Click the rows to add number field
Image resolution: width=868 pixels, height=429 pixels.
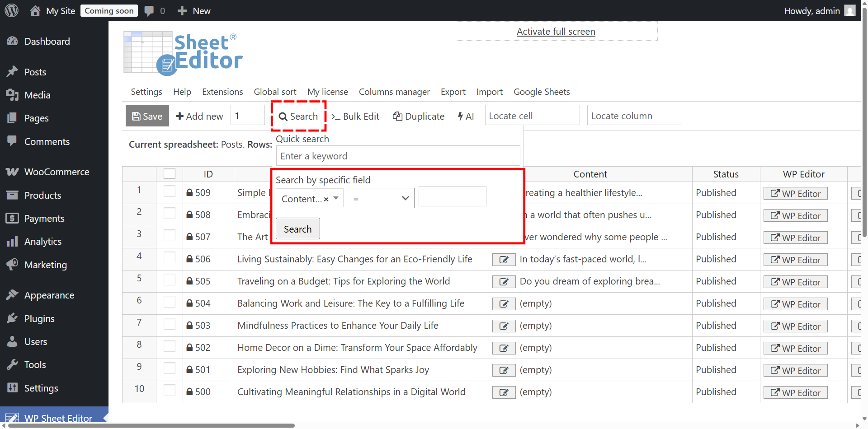click(248, 116)
